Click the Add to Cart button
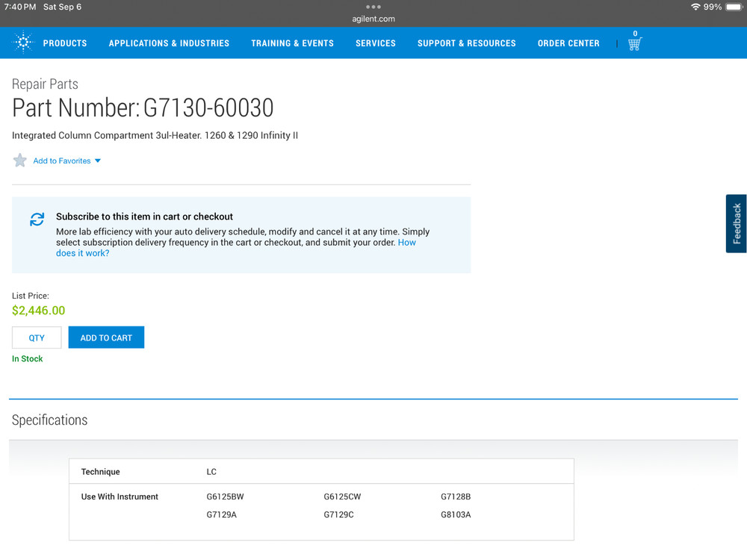The width and height of the screenshot is (747, 560). pyautogui.click(x=106, y=337)
